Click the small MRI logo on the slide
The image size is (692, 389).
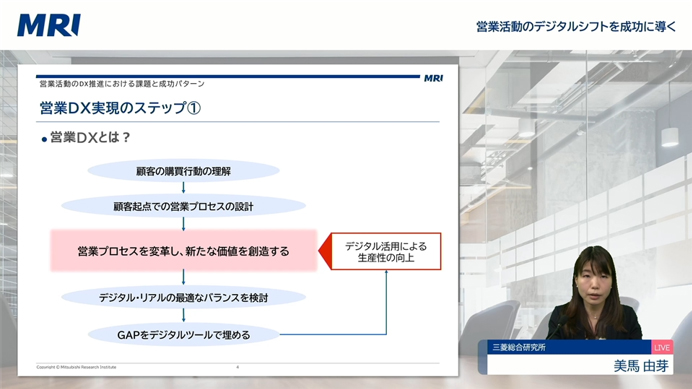click(433, 78)
